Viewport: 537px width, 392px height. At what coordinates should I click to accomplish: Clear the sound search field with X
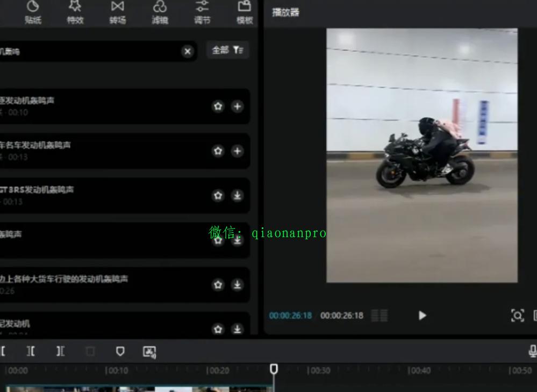click(187, 52)
